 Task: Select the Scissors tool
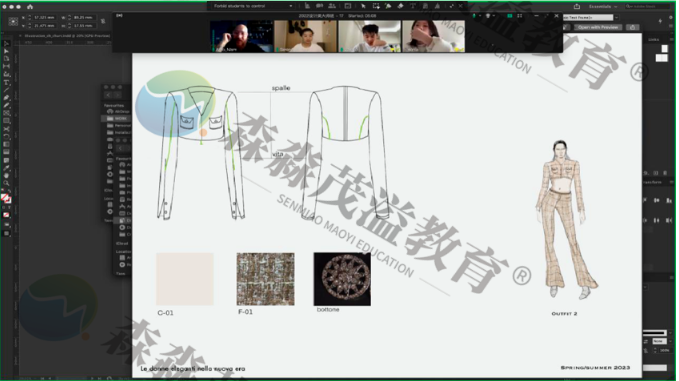coord(6,129)
